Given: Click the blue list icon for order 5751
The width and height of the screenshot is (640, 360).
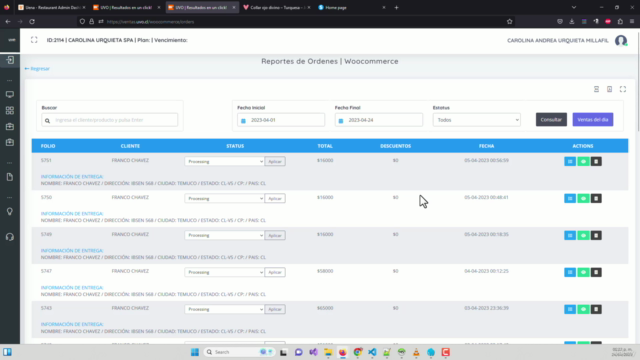Looking at the screenshot, I should (x=570, y=162).
